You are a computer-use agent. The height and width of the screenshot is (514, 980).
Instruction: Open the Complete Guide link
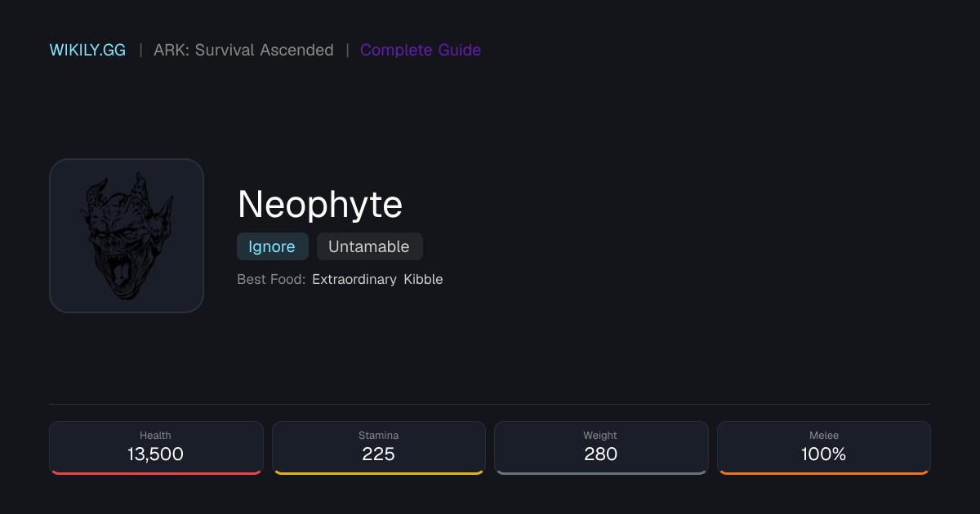click(421, 50)
